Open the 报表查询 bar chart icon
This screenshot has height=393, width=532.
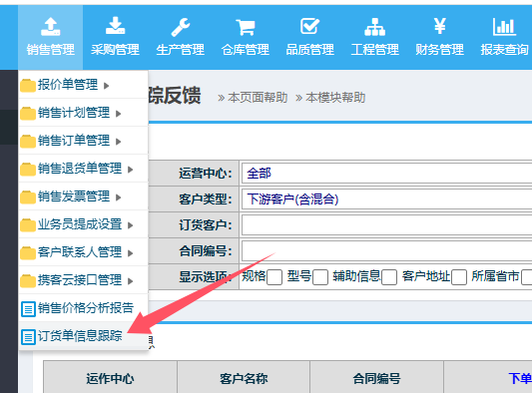[x=504, y=27]
